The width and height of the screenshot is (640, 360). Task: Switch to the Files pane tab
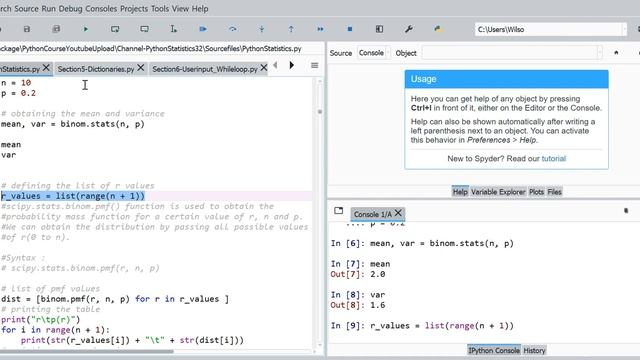tap(554, 192)
